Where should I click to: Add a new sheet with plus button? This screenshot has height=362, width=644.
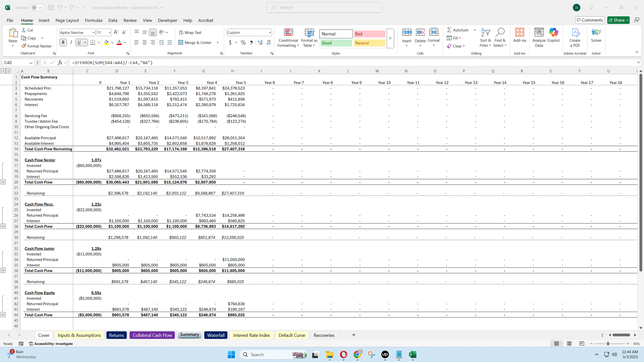tap(354, 335)
